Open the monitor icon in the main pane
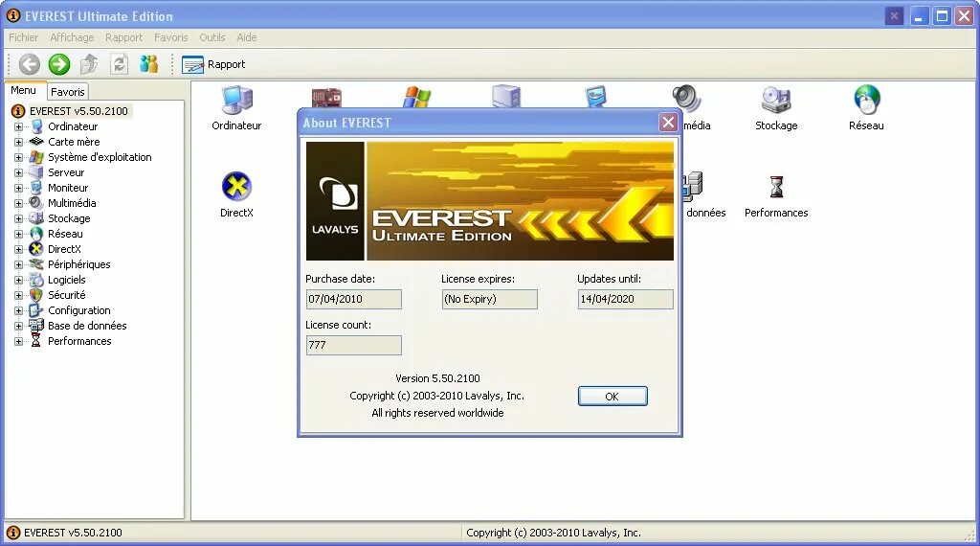 (x=595, y=97)
